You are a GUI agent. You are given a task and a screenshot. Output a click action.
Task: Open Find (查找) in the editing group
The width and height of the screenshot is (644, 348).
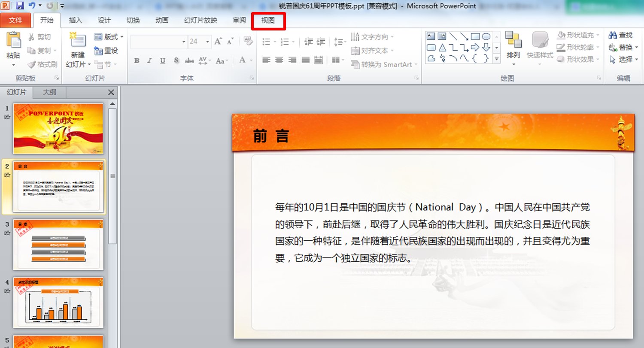(622, 35)
